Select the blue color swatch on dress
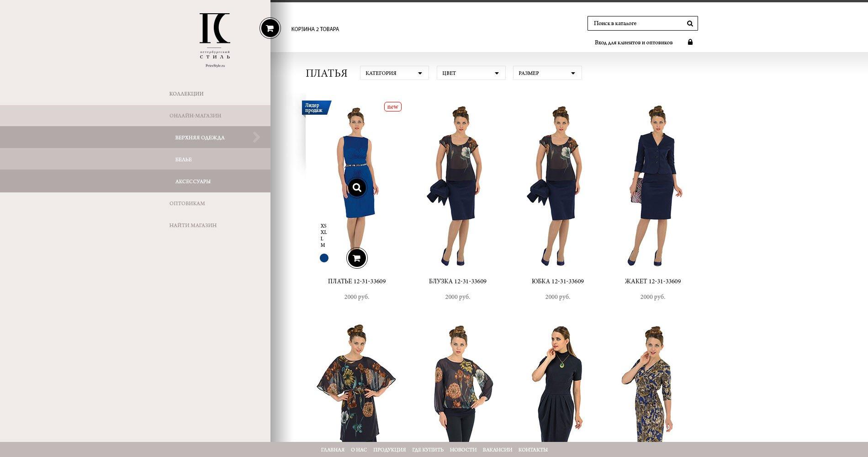Viewport: 868px width, 457px height. point(324,258)
